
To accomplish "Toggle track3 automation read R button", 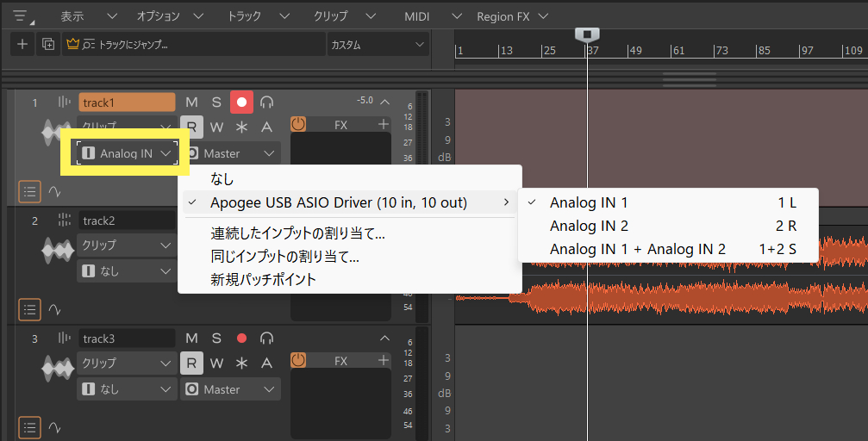I will 191,363.
